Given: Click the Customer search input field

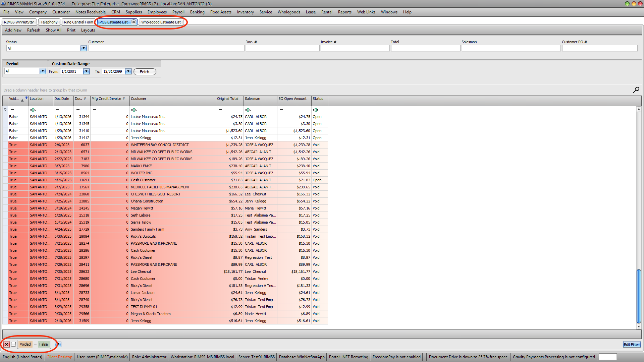Looking at the screenshot, I should 166,48.
